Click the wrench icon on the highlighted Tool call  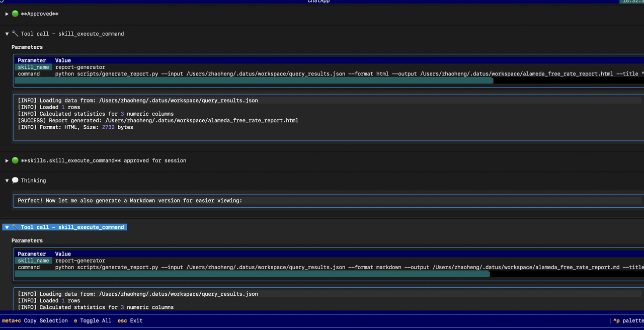15,227
